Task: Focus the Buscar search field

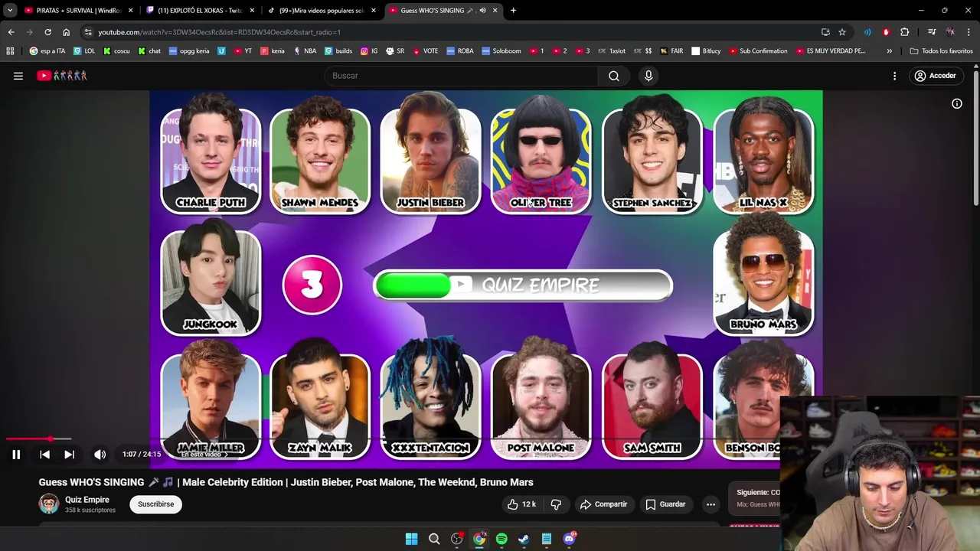Action: click(x=462, y=76)
